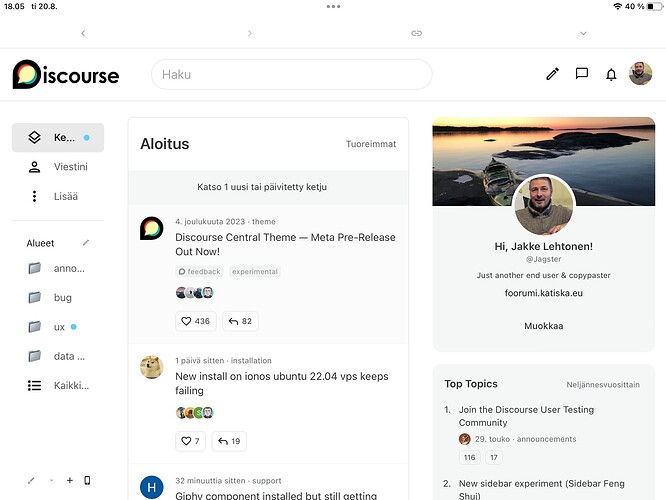Click the Discourse logo

point(66,75)
